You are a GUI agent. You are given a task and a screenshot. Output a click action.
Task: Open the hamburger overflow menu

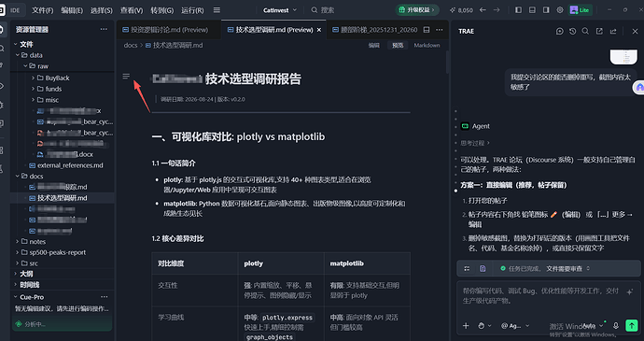(x=217, y=10)
